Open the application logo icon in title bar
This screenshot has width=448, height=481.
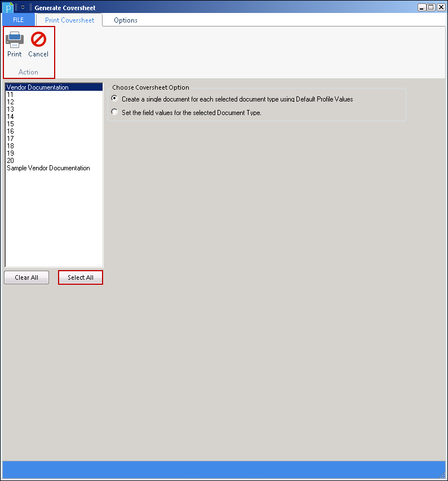point(8,7)
